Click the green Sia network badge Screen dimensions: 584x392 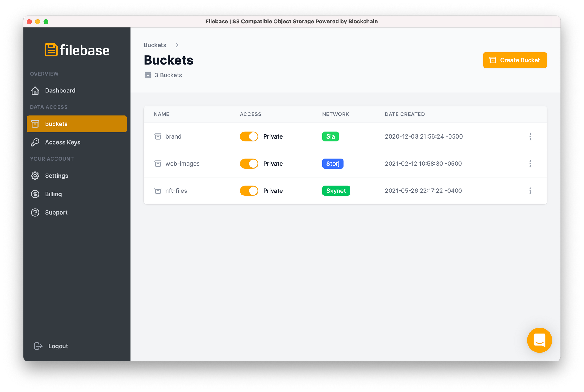[x=331, y=136]
